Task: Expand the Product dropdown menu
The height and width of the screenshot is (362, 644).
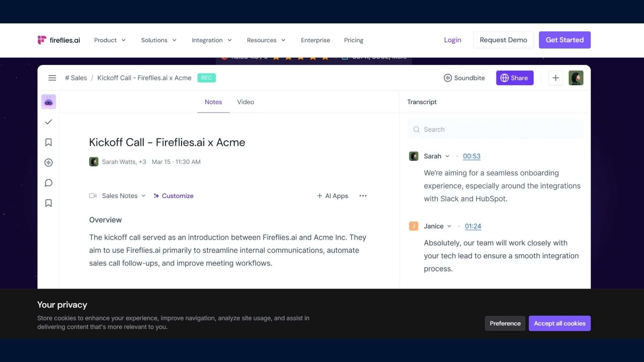Action: click(x=110, y=40)
